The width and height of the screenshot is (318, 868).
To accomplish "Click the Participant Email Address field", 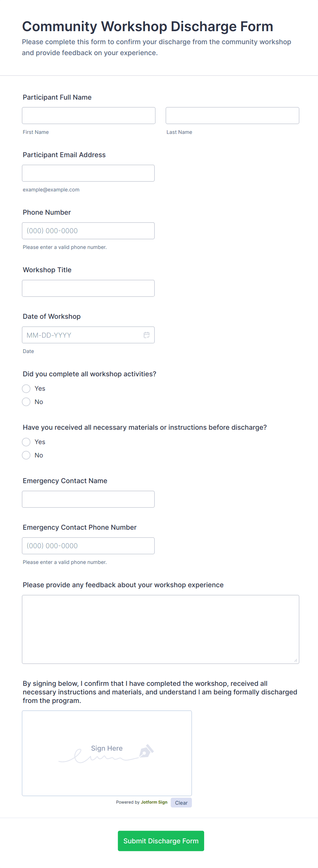I will pyautogui.click(x=88, y=173).
